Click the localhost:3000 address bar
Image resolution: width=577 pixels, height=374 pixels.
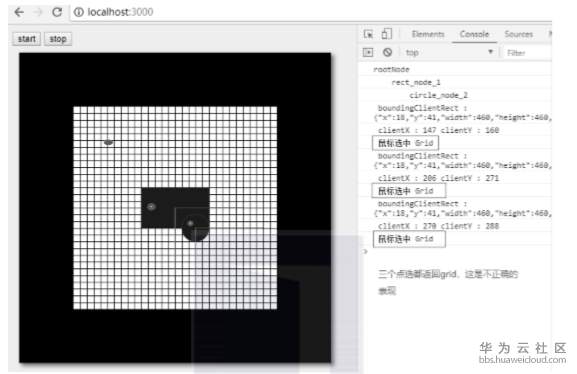coord(311,12)
